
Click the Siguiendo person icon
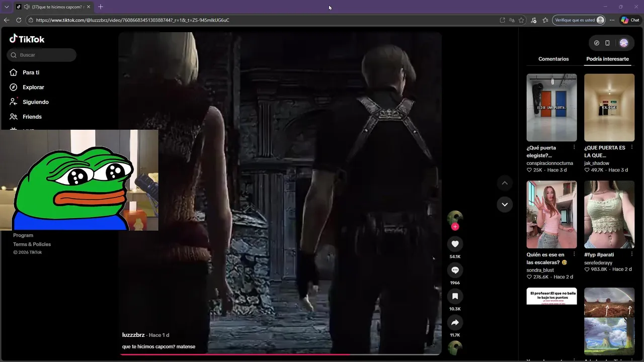click(14, 102)
